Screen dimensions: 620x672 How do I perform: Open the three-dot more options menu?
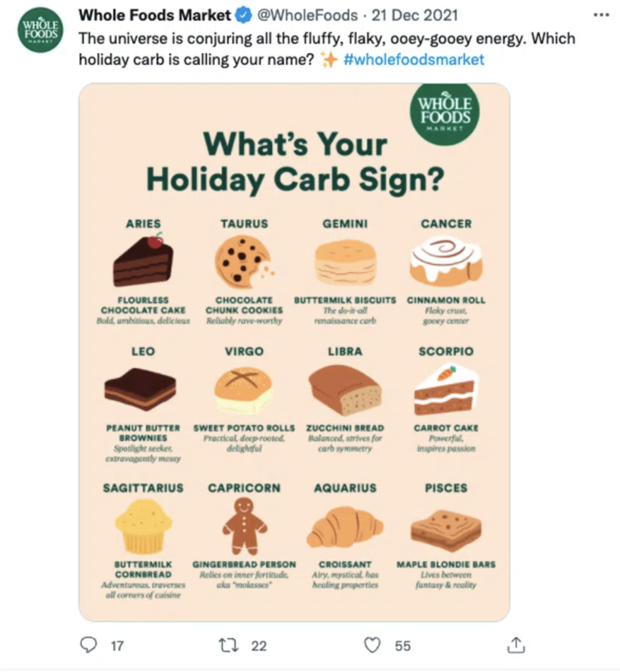[x=601, y=15]
